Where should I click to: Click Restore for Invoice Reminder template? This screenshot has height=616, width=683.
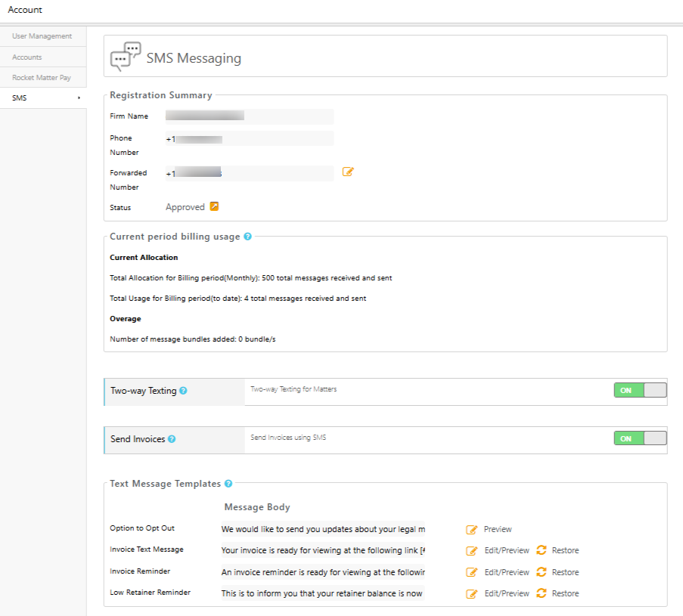[565, 572]
